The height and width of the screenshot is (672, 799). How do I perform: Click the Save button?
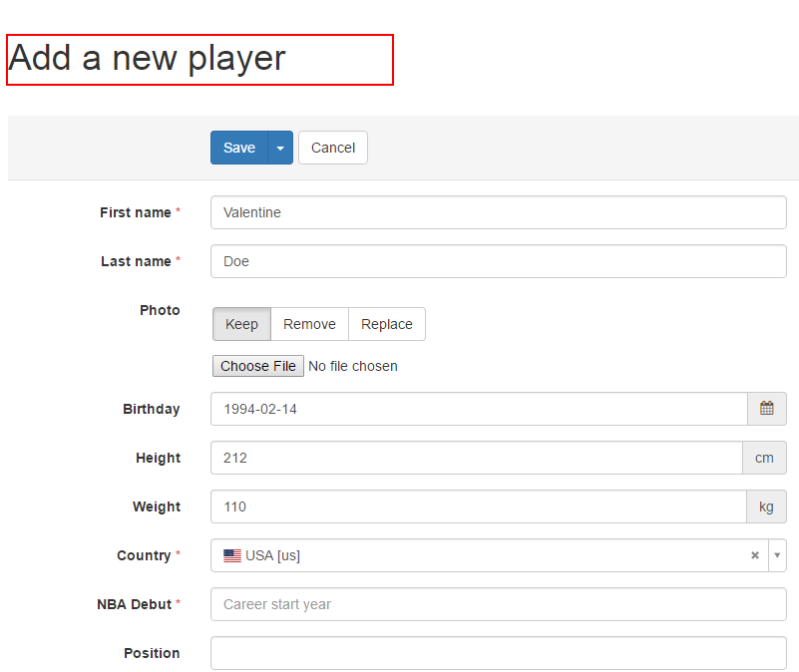pos(239,147)
